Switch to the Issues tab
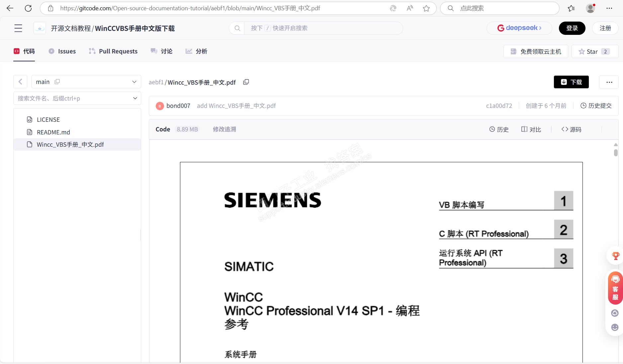Viewport: 623px width, 364px height. [x=62, y=51]
